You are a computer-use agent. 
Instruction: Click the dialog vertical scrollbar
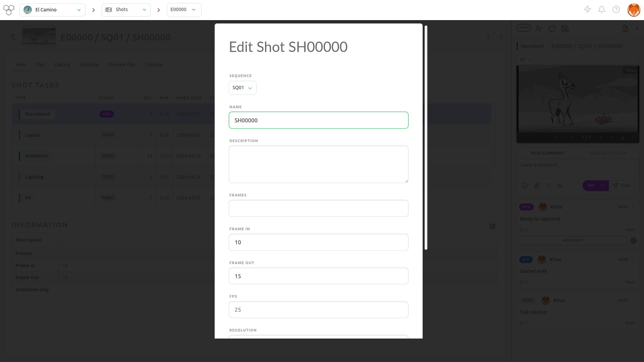pos(426,138)
